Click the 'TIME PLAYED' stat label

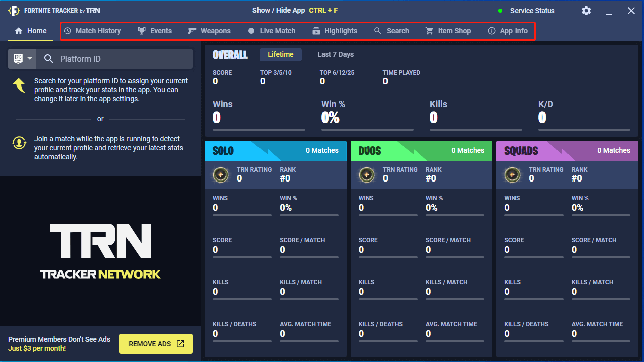[402, 73]
